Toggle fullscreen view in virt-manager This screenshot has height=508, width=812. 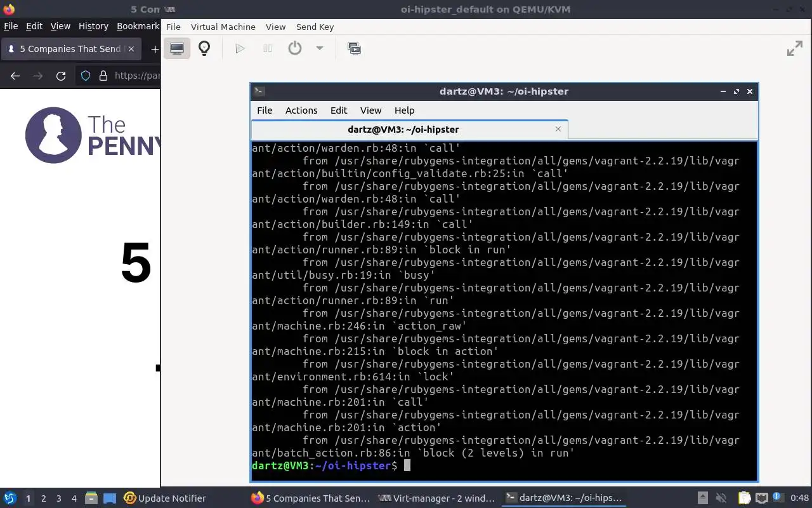coord(795,48)
